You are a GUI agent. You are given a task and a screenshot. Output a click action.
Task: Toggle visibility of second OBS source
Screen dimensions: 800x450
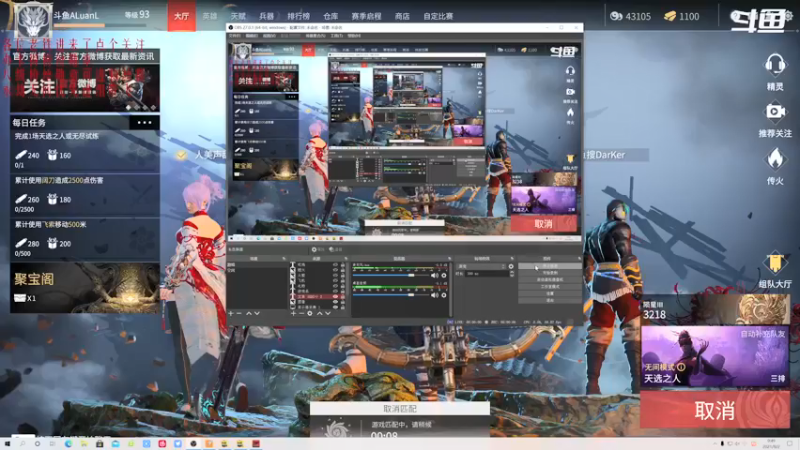336,270
